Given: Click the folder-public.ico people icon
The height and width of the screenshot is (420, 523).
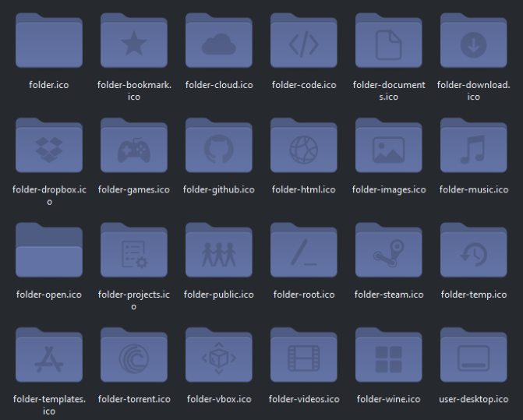Looking at the screenshot, I should (x=219, y=255).
